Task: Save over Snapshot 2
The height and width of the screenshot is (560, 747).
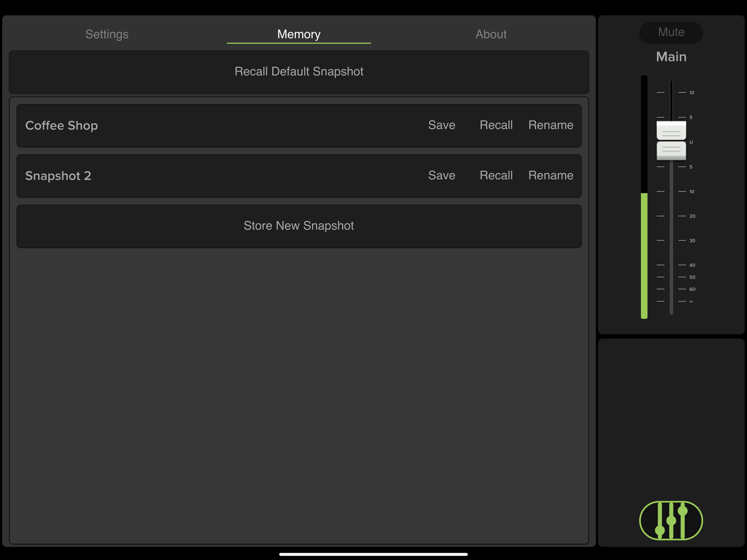Action: [442, 175]
